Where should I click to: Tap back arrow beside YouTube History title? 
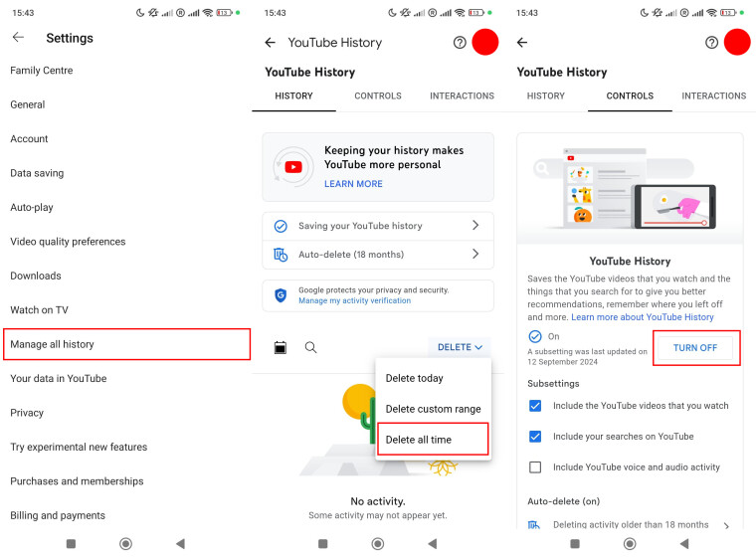click(270, 43)
